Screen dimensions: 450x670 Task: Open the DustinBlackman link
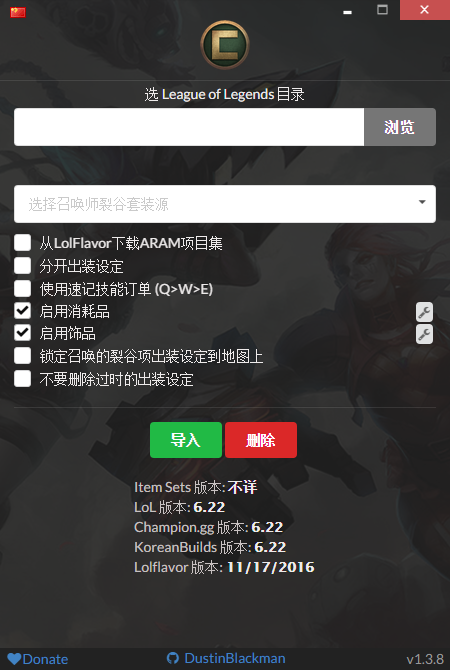pos(235,658)
